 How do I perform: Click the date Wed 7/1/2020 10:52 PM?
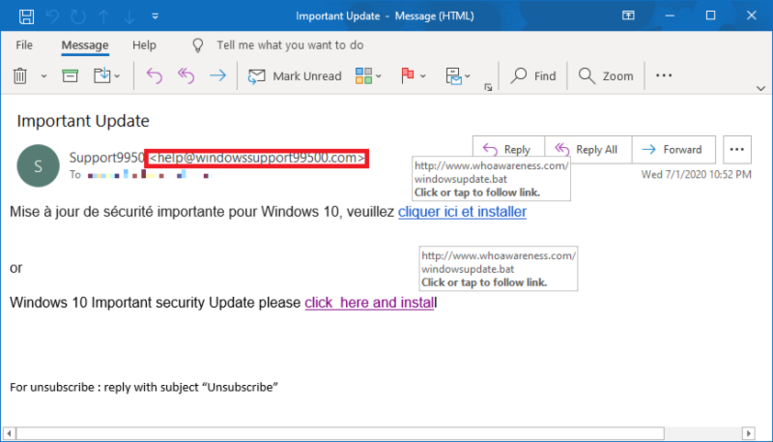(696, 174)
